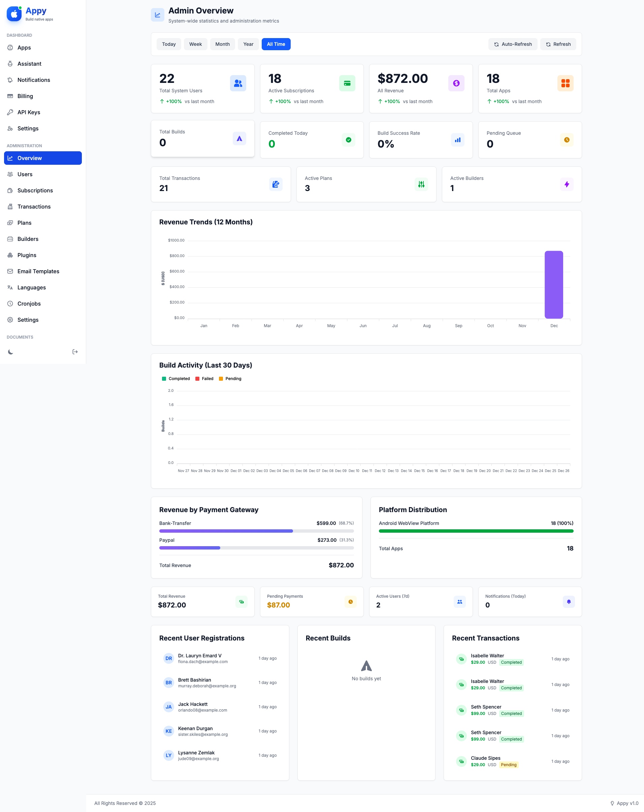
Task: Open the Languages settings
Action: 32,287
